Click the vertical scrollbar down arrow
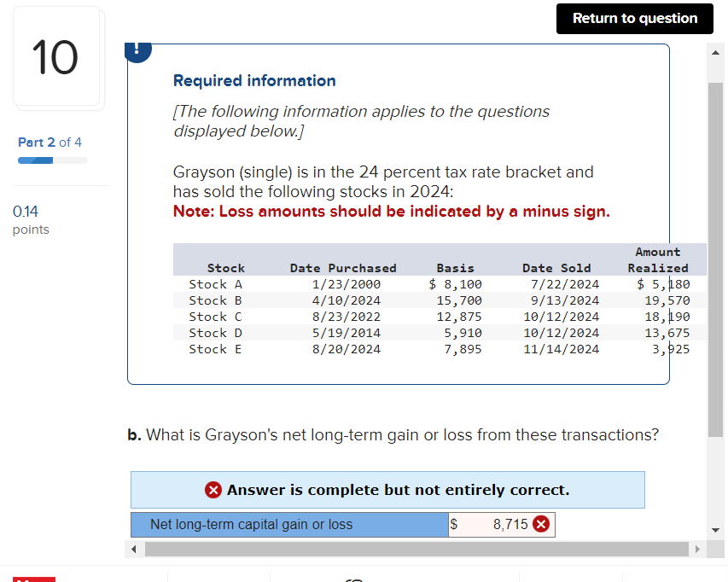The width and height of the screenshot is (728, 582). pyautogui.click(x=716, y=528)
